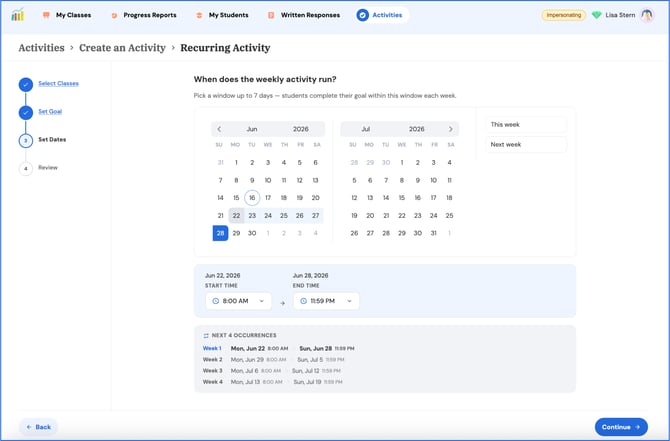Click the Written Responses icon

point(271,15)
